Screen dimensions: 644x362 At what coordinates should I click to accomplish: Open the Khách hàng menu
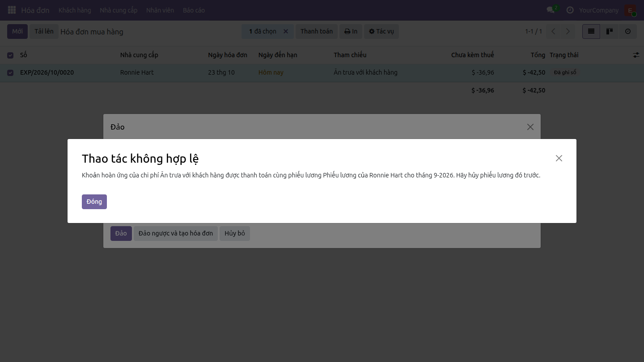[75, 10]
